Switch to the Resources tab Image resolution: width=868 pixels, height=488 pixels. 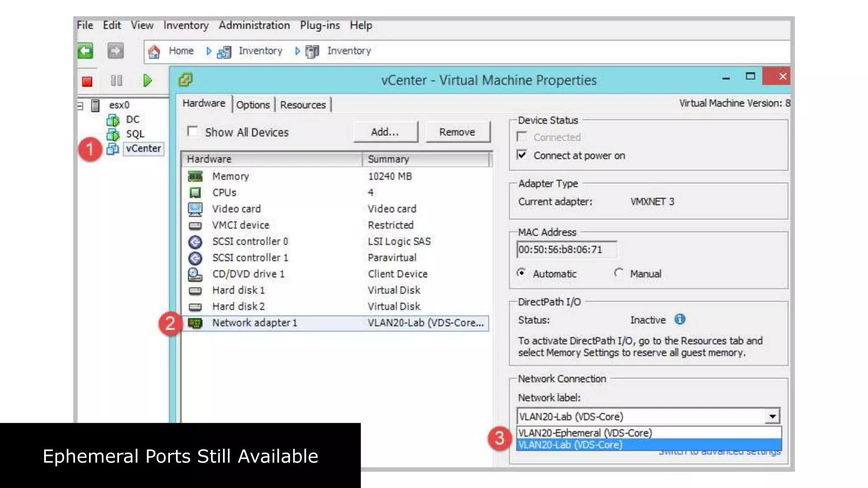pos(303,105)
